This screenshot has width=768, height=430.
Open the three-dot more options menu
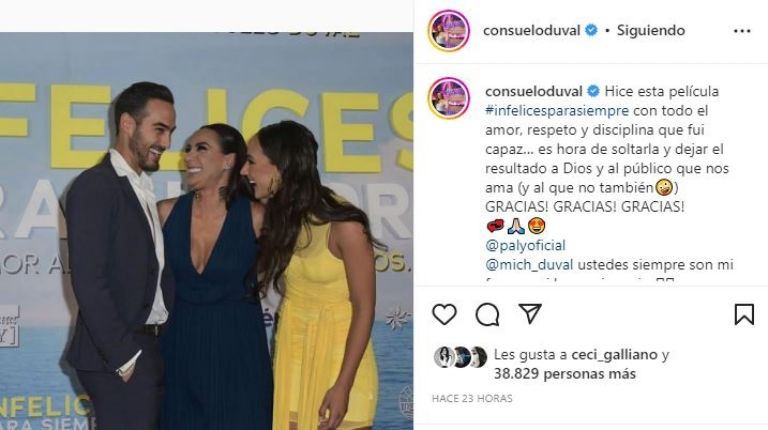point(742,31)
